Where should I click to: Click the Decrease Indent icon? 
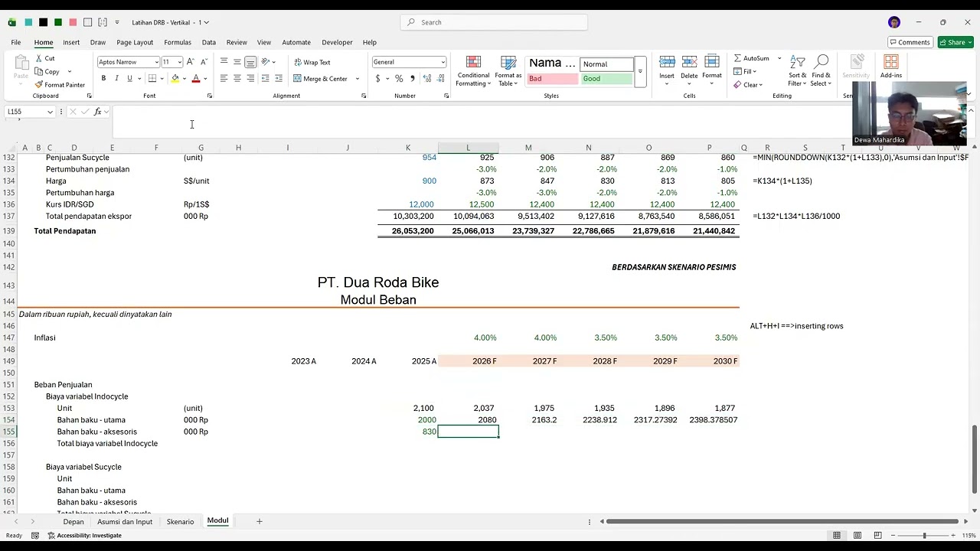pos(265,78)
